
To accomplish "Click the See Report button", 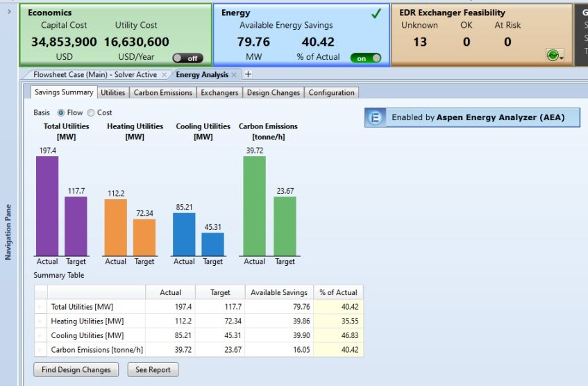I will point(153,370).
